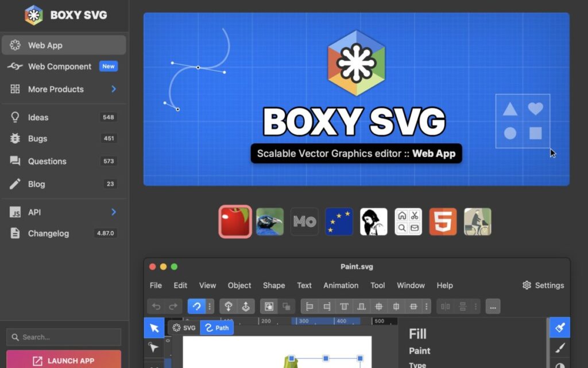Screen dimensions: 588x368
Task: Select the red apple example thumbnail
Action: [235, 222]
